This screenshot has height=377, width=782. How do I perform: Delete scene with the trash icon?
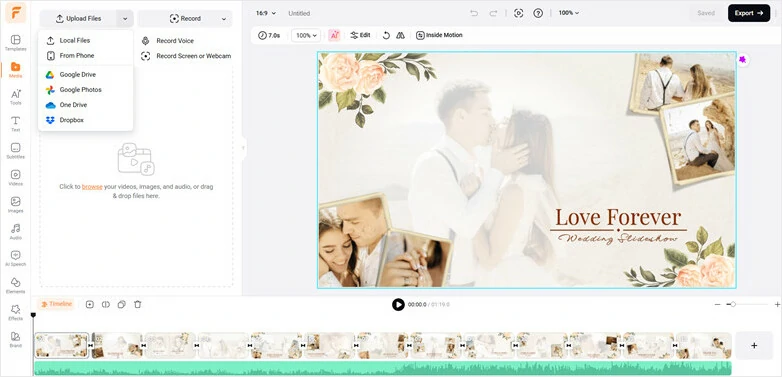click(138, 304)
